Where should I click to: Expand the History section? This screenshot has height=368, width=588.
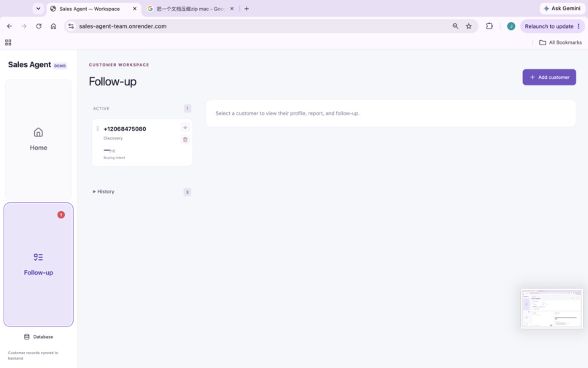coord(104,191)
